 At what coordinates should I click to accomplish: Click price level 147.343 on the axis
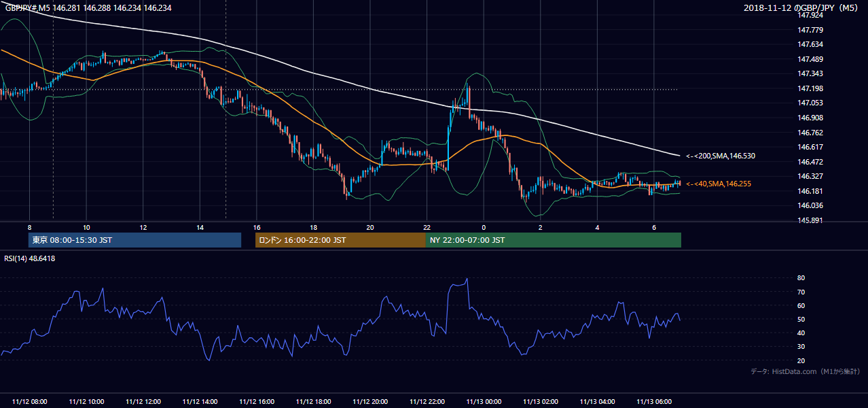click(x=811, y=73)
